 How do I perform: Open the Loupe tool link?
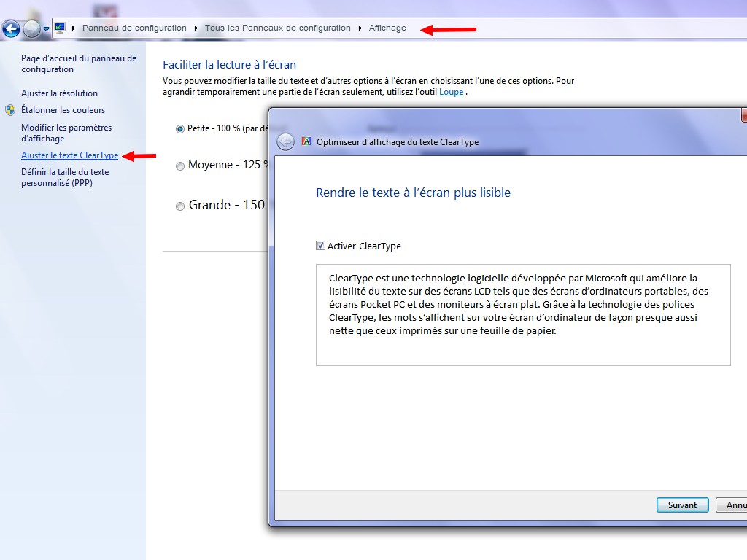point(451,92)
